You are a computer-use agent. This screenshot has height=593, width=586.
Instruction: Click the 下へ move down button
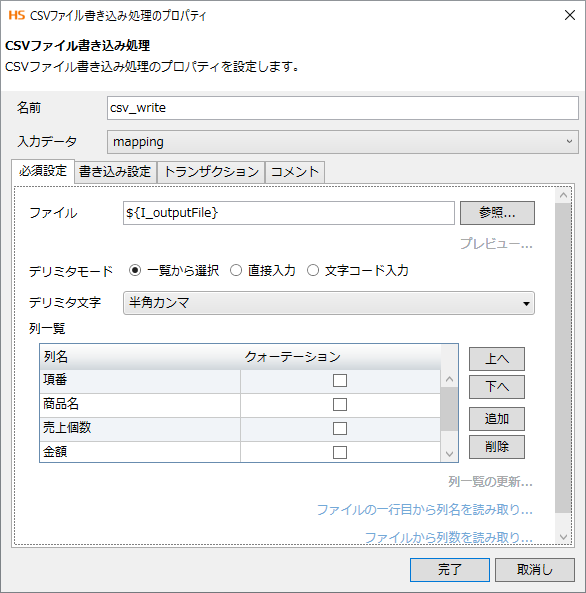click(497, 387)
